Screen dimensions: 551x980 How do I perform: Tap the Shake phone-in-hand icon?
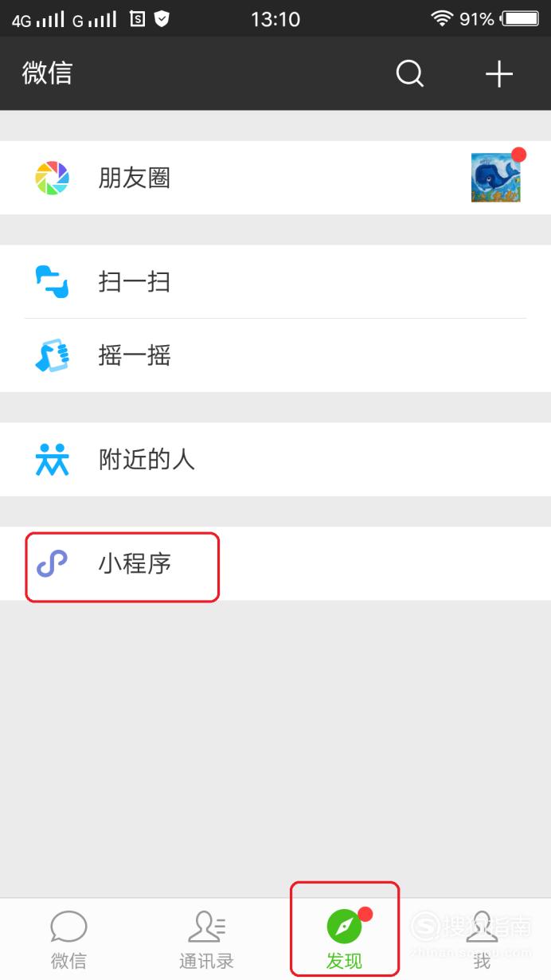click(53, 355)
